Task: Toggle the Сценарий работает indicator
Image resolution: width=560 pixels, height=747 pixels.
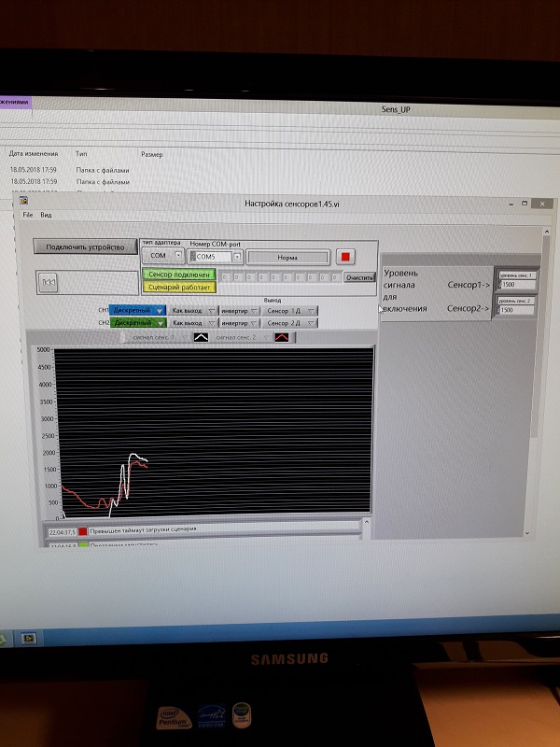Action: click(x=179, y=288)
